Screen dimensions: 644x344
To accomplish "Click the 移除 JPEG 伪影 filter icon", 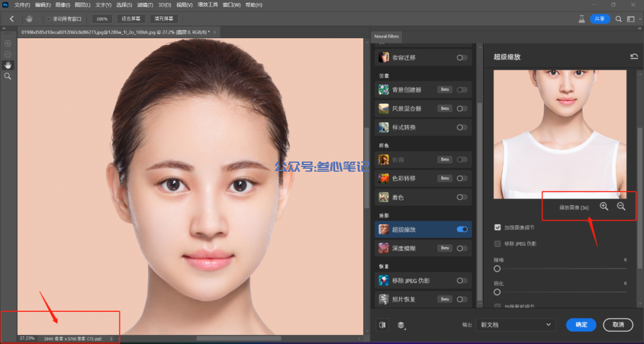I will pyautogui.click(x=383, y=280).
